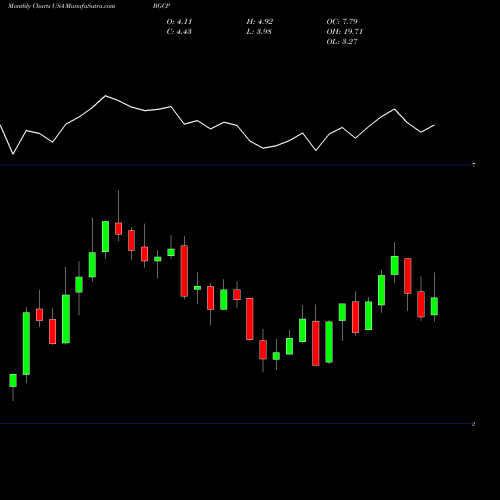Click the 'OL: 3.27' reading
500x500 pixels.
coord(342,42)
